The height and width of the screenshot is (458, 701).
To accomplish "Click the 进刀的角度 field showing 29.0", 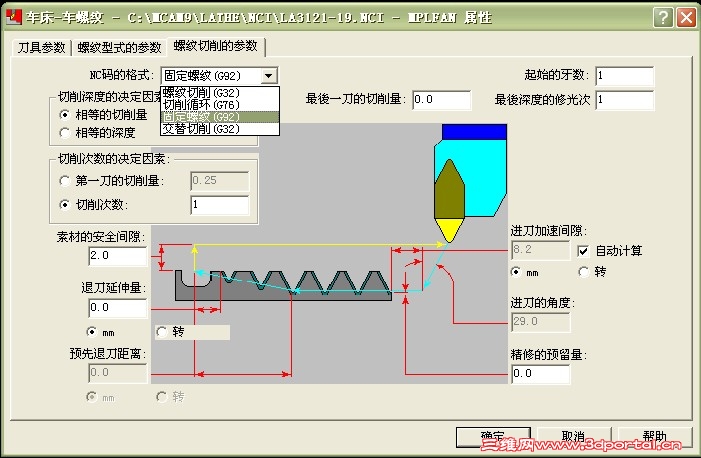I will [541, 322].
